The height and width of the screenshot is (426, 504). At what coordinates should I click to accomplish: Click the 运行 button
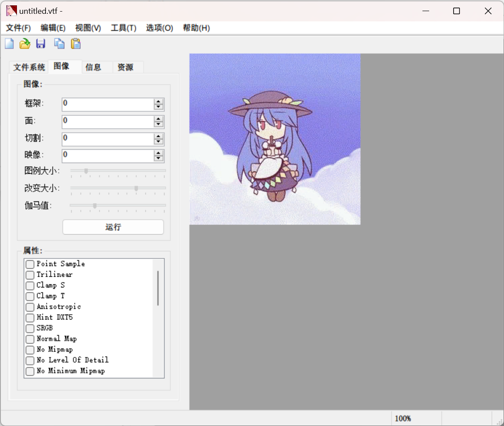coord(113,227)
